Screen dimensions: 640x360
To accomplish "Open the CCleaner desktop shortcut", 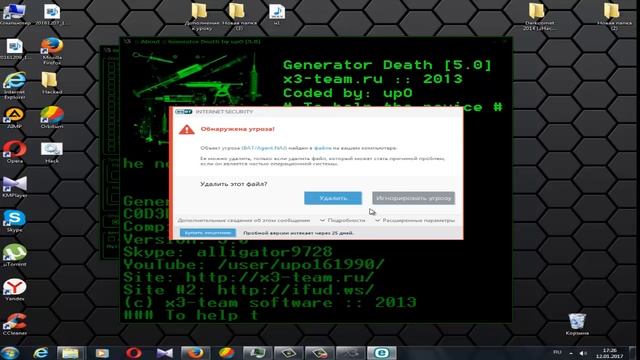I will 14,324.
